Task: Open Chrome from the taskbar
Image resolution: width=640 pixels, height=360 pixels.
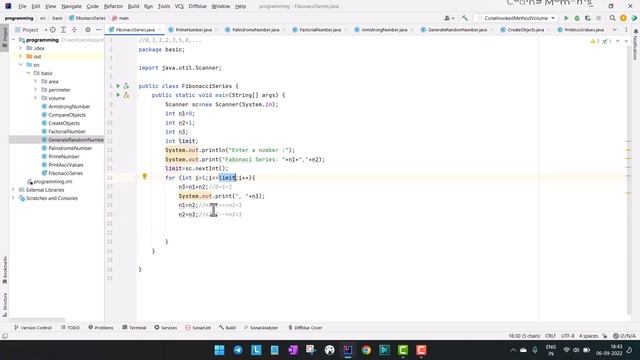Action: coord(366,350)
